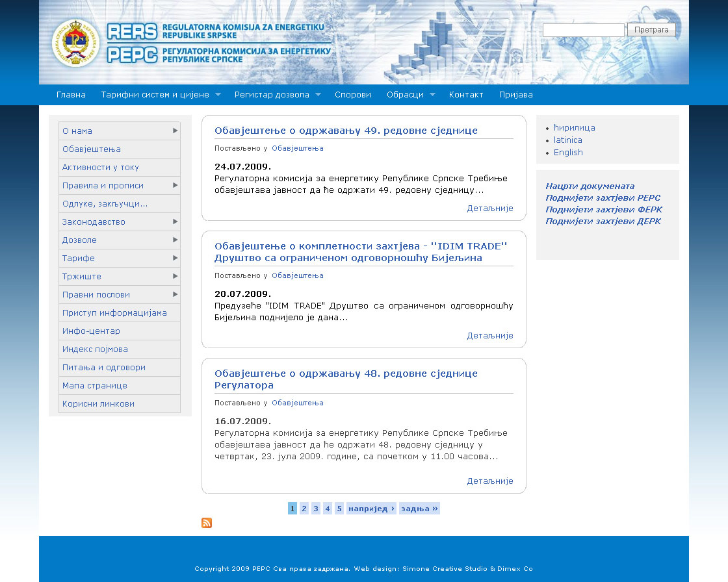The height and width of the screenshot is (582, 728).
Task: Click Обавјештења category under the 20.07.2009 post
Action: click(x=298, y=275)
